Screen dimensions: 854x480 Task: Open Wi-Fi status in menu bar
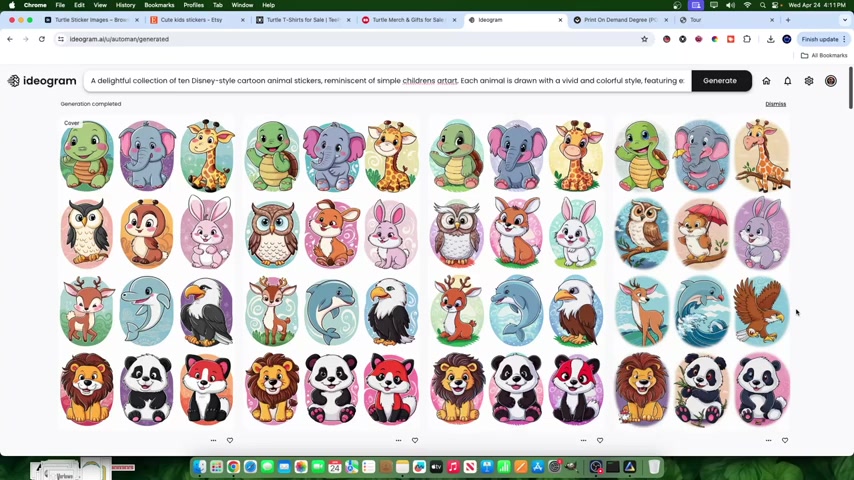(x=747, y=5)
